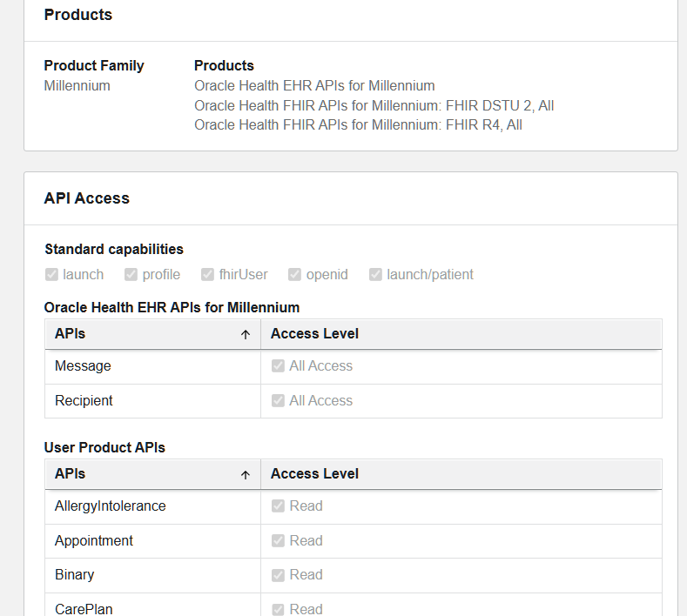Toggle All Access checkbox for Recipient

point(279,400)
